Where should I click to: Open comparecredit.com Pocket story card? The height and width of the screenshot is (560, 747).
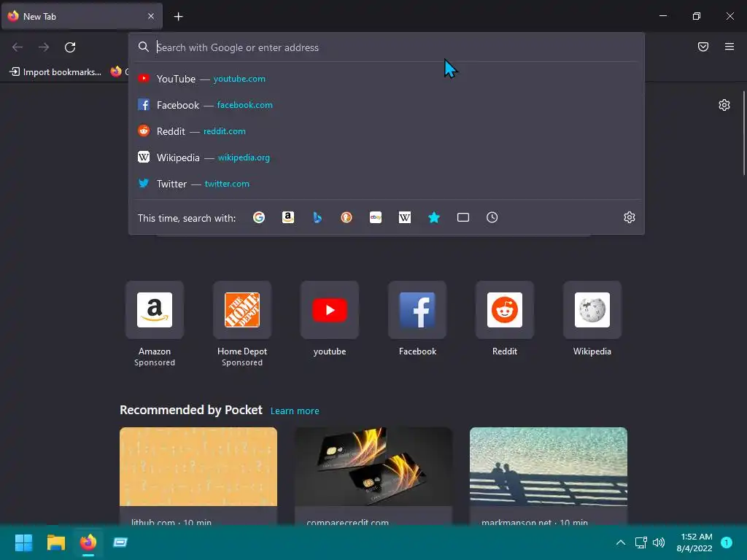pos(373,476)
